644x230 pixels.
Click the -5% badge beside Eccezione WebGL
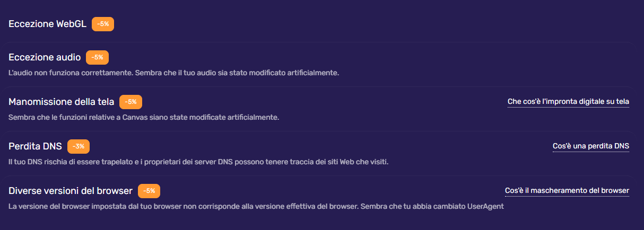click(x=103, y=24)
